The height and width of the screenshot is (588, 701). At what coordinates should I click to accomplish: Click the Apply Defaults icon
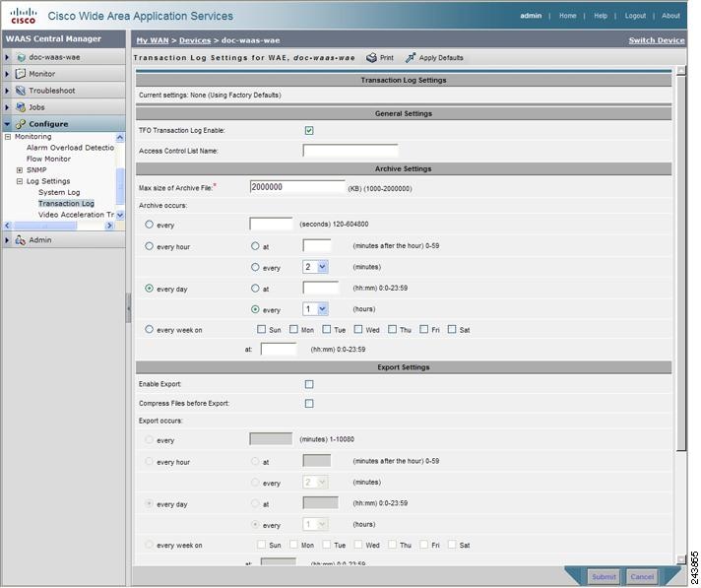click(x=411, y=58)
